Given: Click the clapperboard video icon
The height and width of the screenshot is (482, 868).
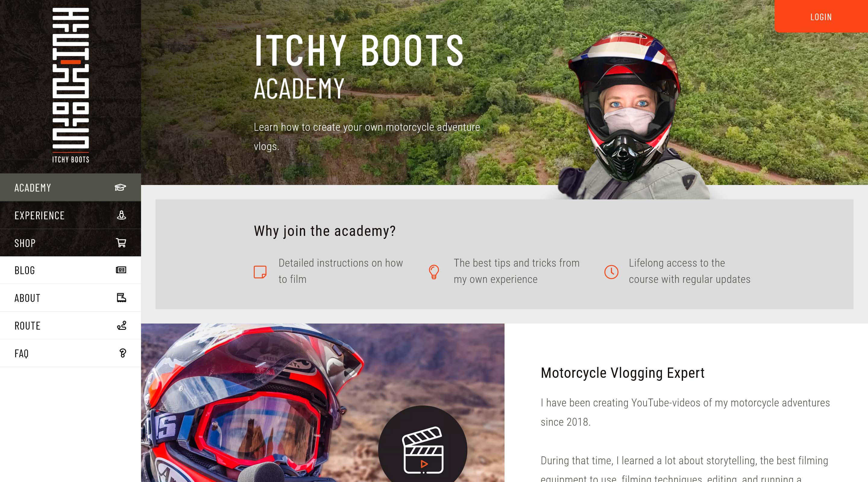Looking at the screenshot, I should click(423, 450).
